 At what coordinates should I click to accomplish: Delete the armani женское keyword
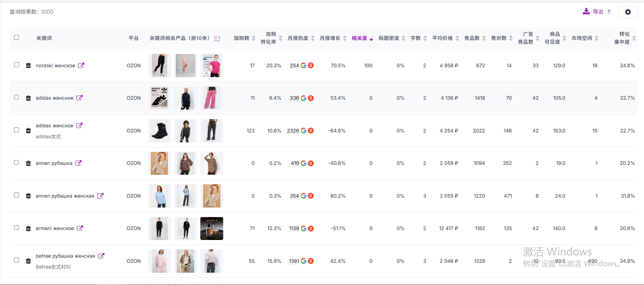[x=28, y=229]
